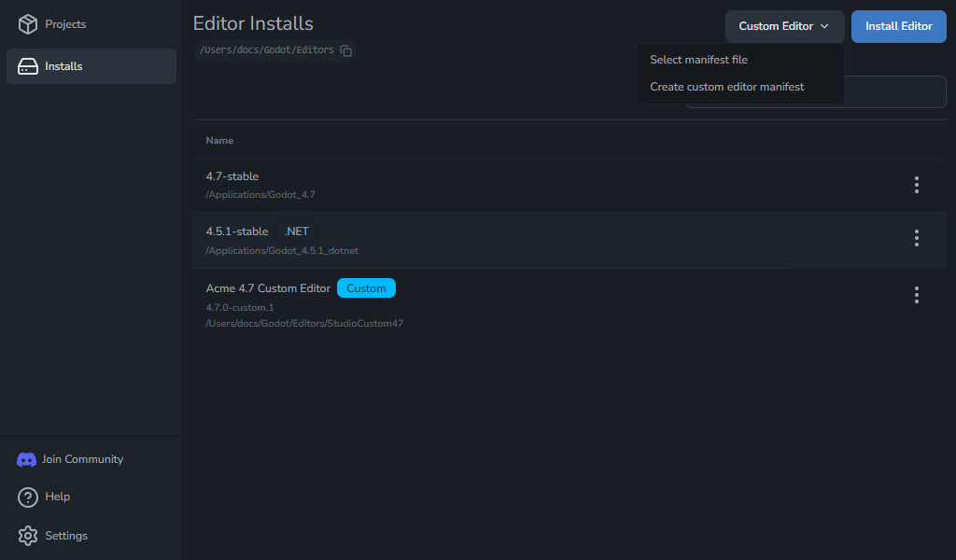Click Join Community link text
The width and height of the screenshot is (956, 560).
82,459
